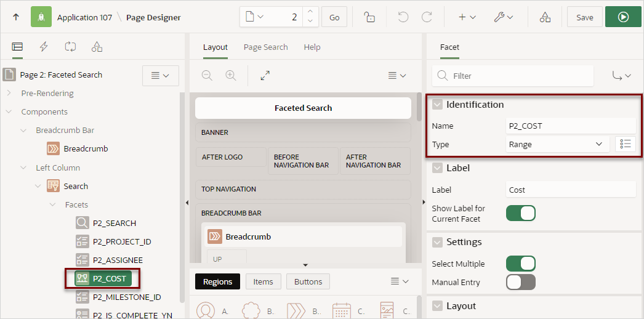Switch gallery to Items tab
The image size is (644, 319).
pyautogui.click(x=264, y=281)
